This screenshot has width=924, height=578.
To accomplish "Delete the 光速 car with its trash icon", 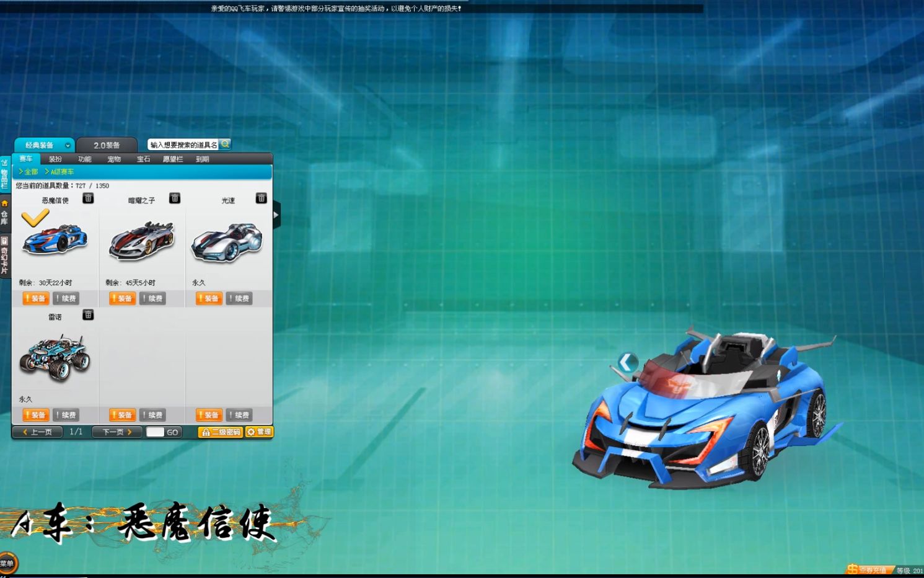I will pos(262,198).
